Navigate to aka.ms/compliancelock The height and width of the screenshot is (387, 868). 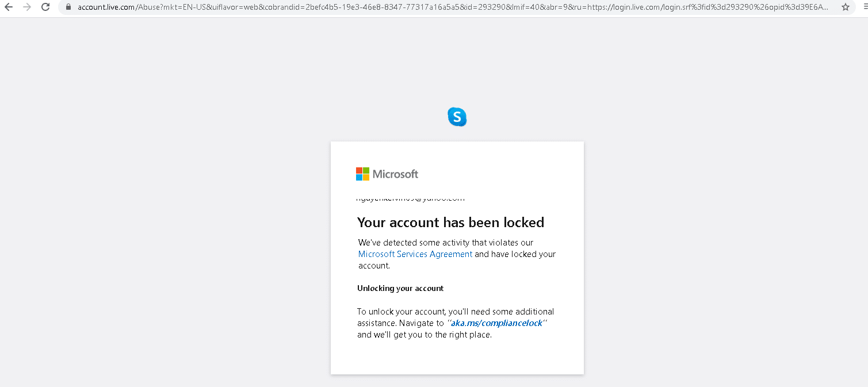point(496,323)
